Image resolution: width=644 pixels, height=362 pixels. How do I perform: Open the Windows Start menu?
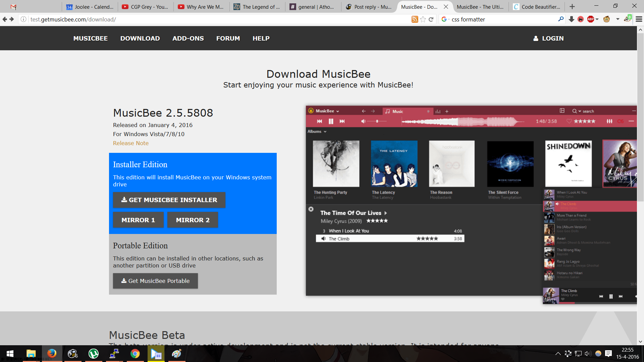(10, 354)
